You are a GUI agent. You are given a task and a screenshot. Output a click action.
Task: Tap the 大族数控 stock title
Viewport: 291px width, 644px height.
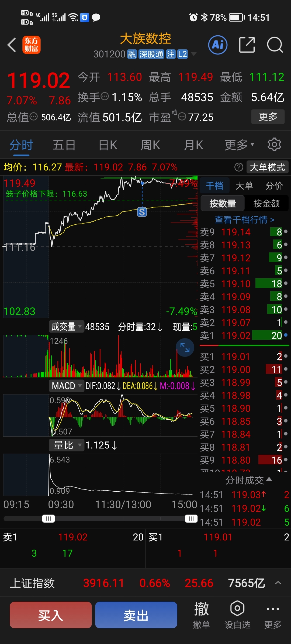[x=145, y=38]
